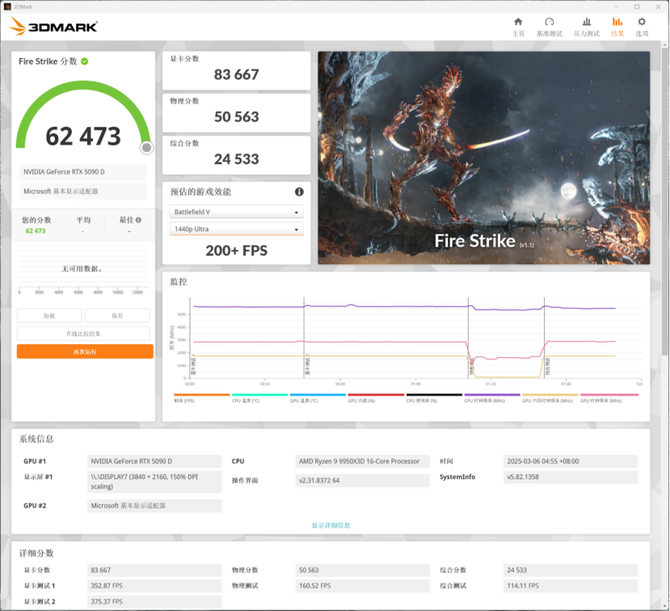Click the 3DMark logo in the header
Image resolution: width=670 pixels, height=611 pixels.
click(54, 26)
